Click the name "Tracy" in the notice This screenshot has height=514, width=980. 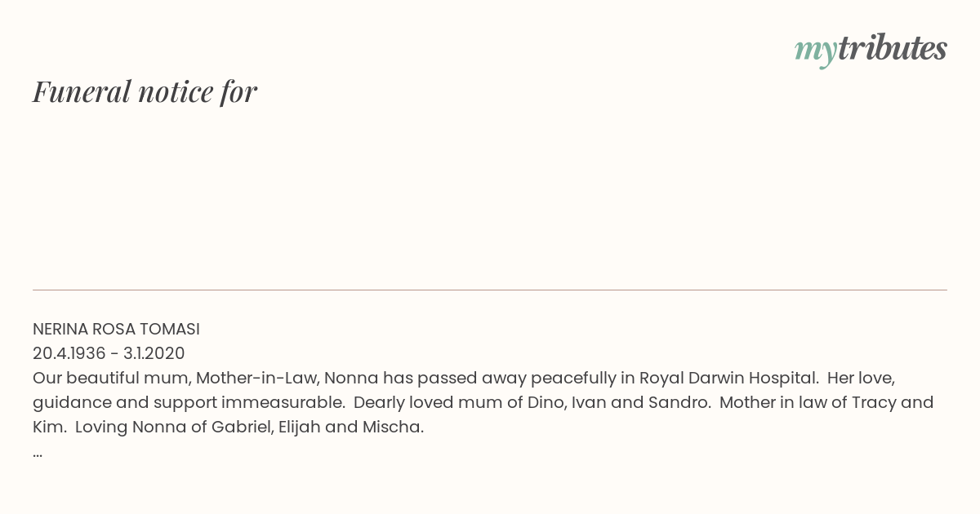click(x=871, y=403)
